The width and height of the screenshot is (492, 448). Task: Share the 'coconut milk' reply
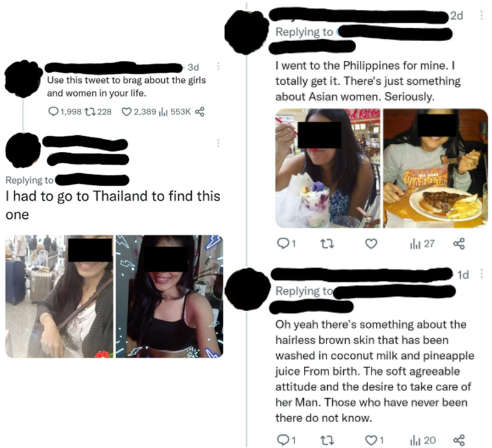coord(459,440)
